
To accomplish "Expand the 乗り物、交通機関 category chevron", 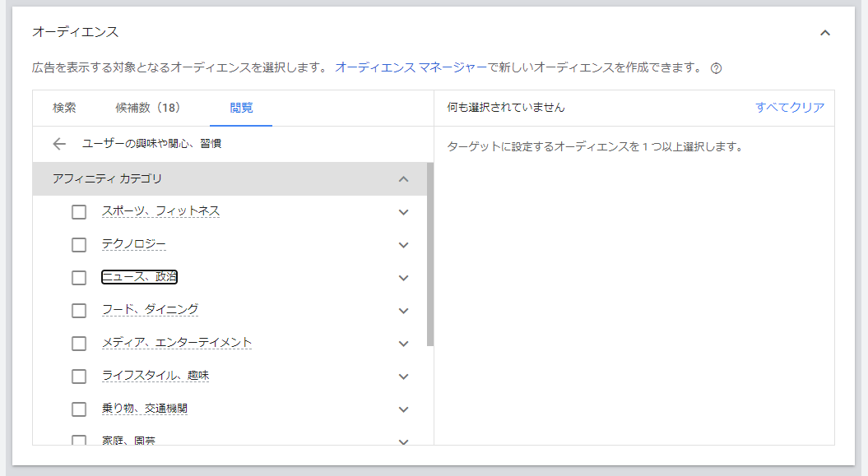I will point(403,409).
